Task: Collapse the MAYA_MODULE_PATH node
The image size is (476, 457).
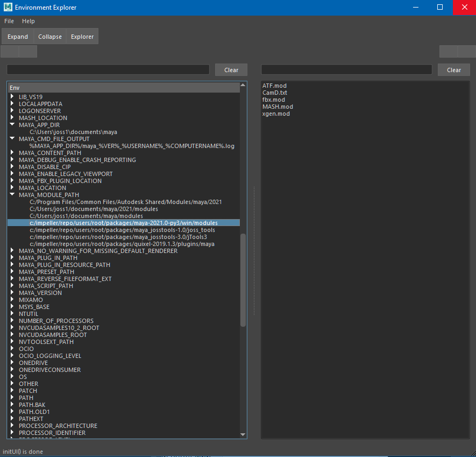Action: tap(12, 195)
